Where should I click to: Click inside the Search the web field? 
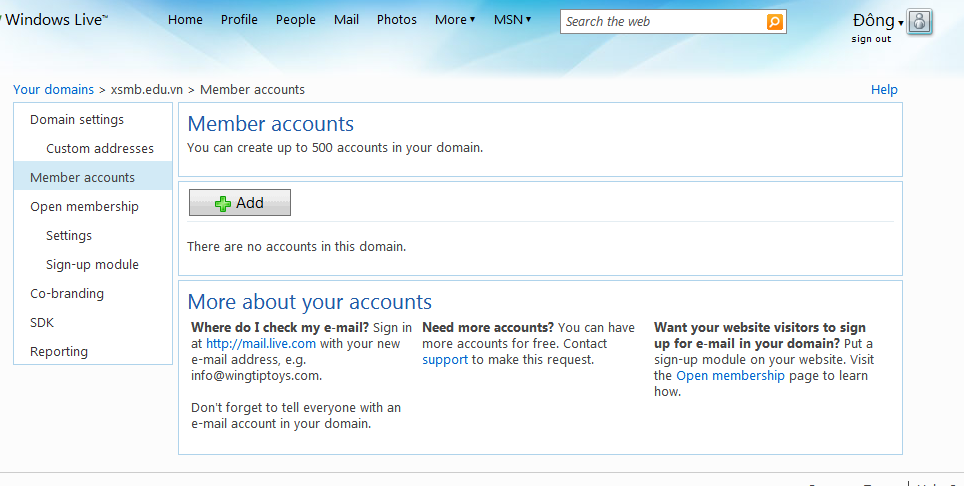point(662,22)
